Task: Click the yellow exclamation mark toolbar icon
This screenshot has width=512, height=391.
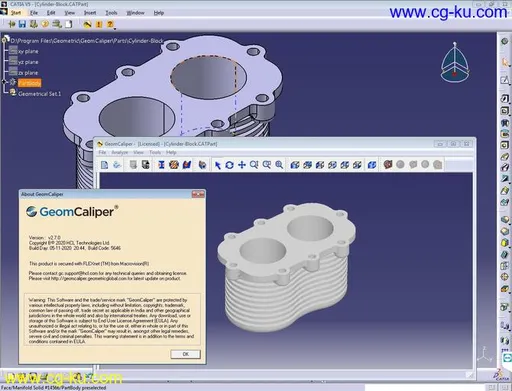Action: coord(99,24)
